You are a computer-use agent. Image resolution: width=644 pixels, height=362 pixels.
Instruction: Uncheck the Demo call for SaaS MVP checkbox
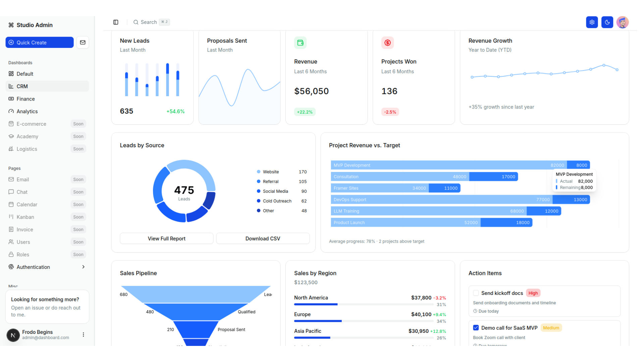coord(476,328)
